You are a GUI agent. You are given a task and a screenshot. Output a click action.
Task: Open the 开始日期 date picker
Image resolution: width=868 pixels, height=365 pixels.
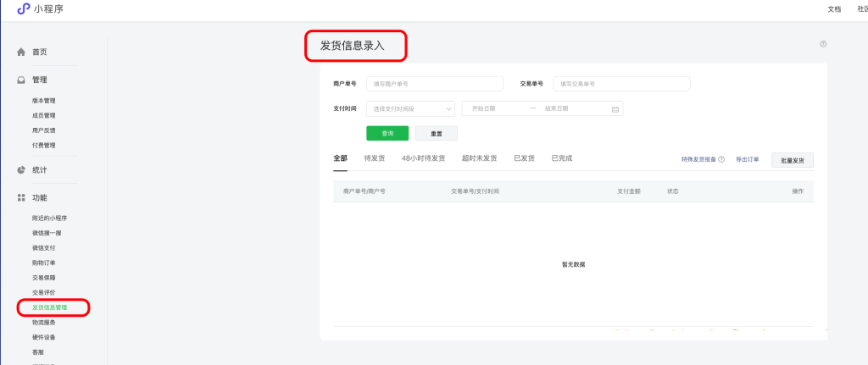click(493, 108)
